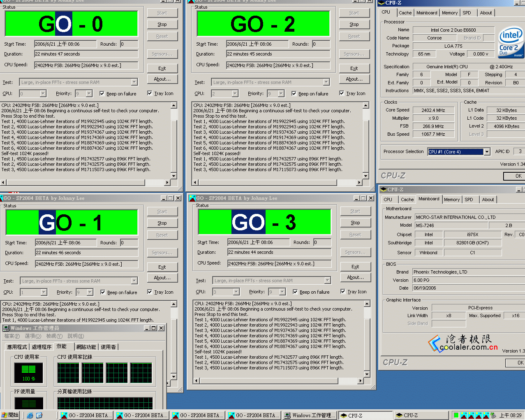This screenshot has height=420, width=525.
Task: Switch to About tab in upper CPU-Z
Action: click(x=486, y=13)
